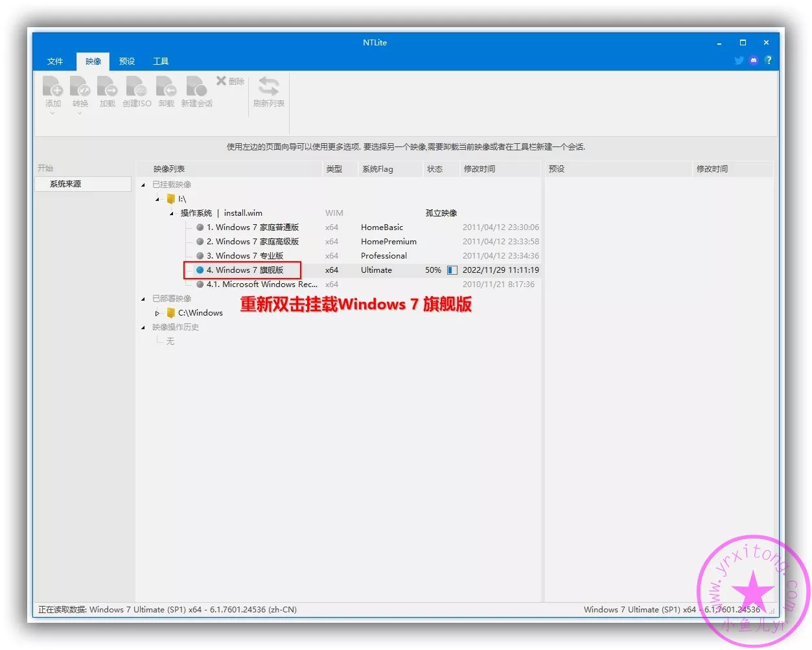Click the 系统Flag column header
812x650 pixels.
pos(391,169)
